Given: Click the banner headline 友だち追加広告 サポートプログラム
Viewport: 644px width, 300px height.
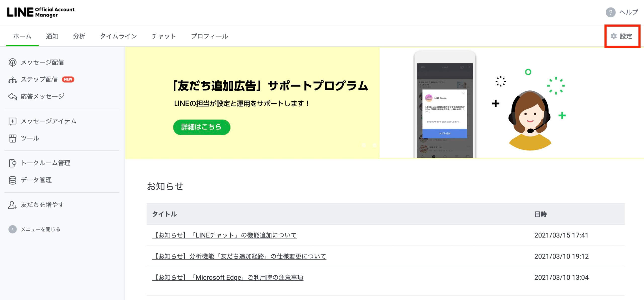Looking at the screenshot, I should (270, 86).
